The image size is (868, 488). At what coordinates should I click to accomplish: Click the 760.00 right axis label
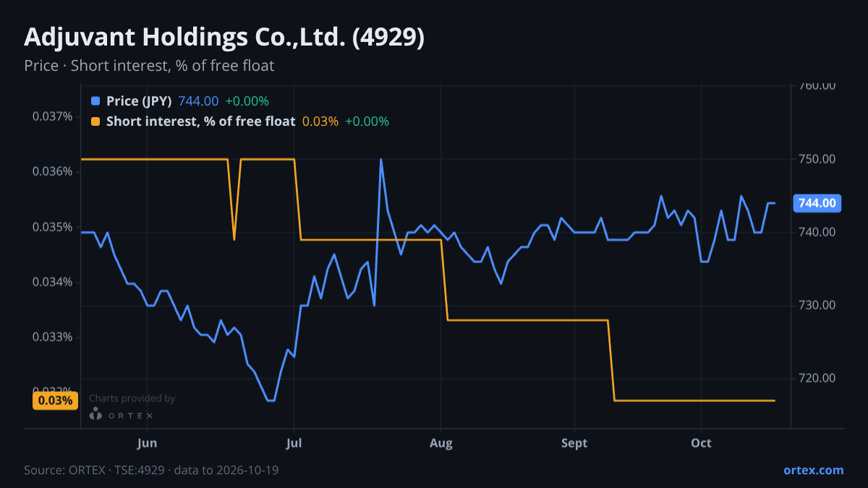[818, 85]
